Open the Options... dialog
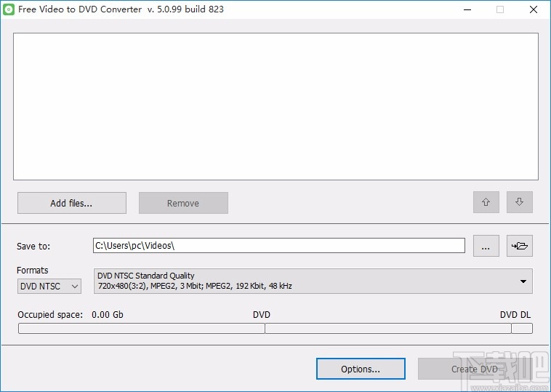This screenshot has width=551, height=392. (361, 369)
